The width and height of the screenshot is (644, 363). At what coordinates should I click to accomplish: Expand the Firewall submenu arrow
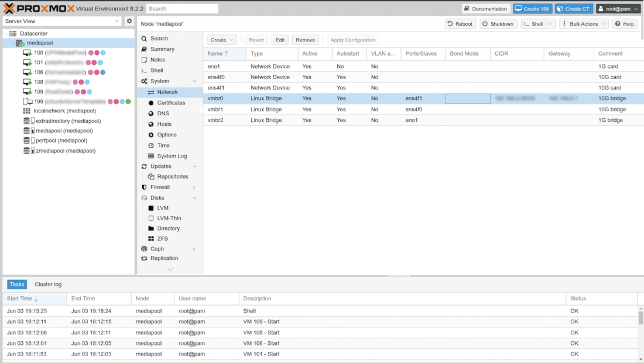(194, 187)
